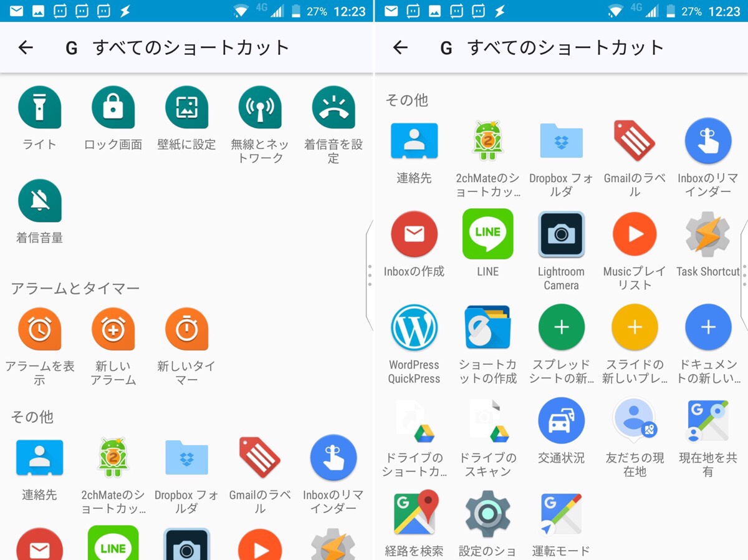The image size is (748, 560).
Task: Create a new スプレッドシート with green plus
Action: (561, 328)
